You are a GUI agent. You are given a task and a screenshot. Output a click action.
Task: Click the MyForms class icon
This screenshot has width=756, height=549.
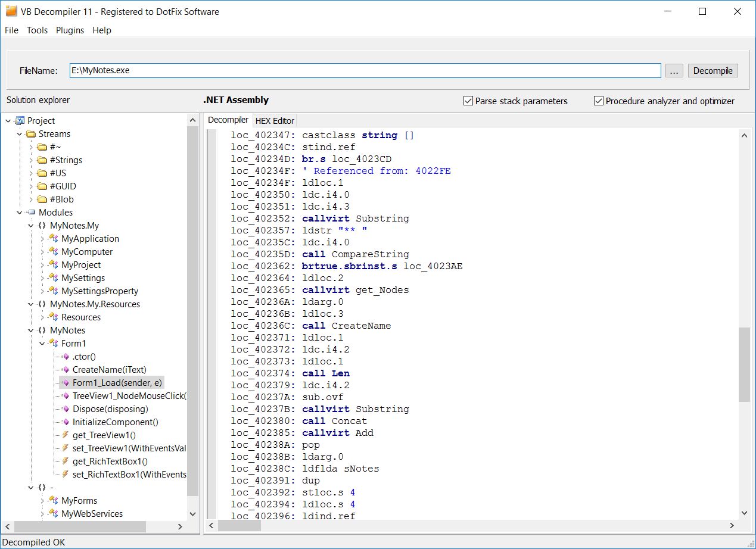pos(54,501)
